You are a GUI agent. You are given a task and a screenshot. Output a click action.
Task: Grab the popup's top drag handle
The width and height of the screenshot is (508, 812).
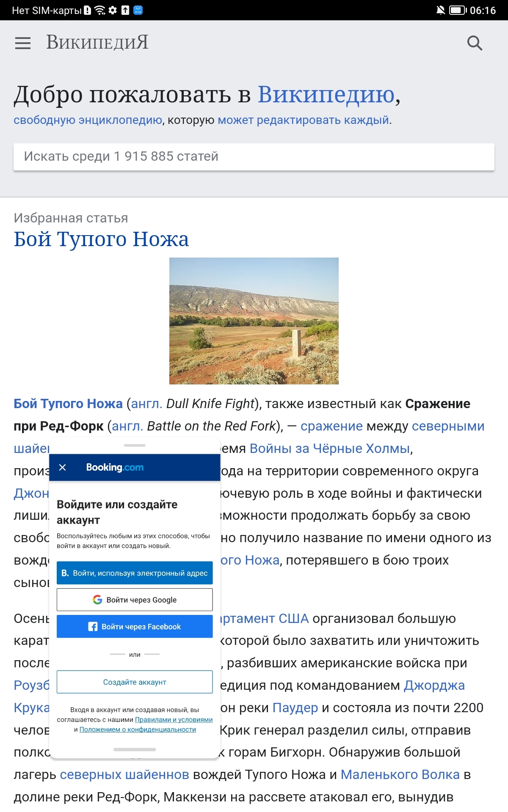click(x=135, y=445)
